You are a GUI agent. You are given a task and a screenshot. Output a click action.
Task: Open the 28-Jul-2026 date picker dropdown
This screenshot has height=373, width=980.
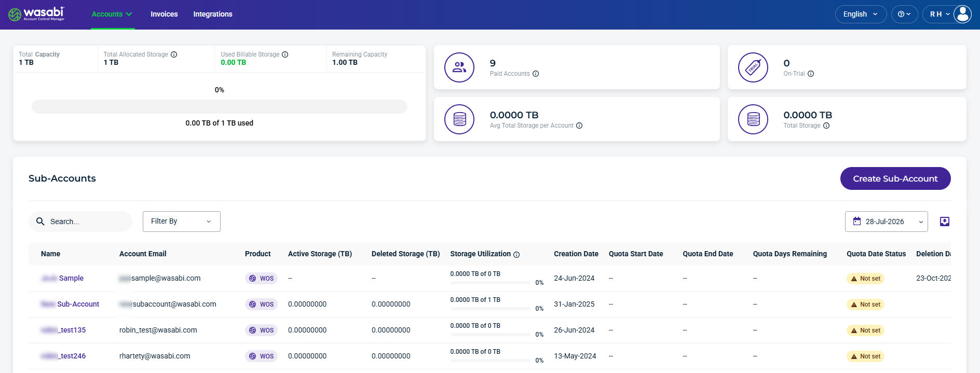887,222
